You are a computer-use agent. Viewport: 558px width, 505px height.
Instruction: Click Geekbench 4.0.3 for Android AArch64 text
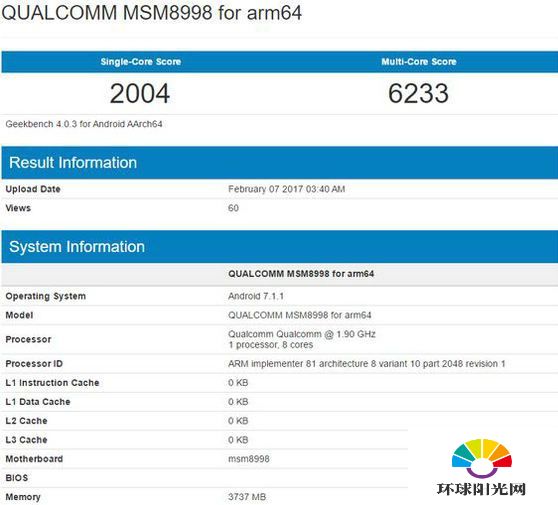pyautogui.click(x=84, y=124)
